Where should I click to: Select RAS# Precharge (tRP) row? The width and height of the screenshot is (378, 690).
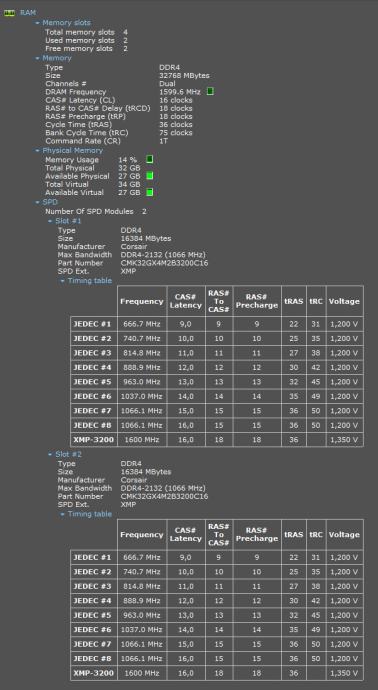(x=119, y=116)
